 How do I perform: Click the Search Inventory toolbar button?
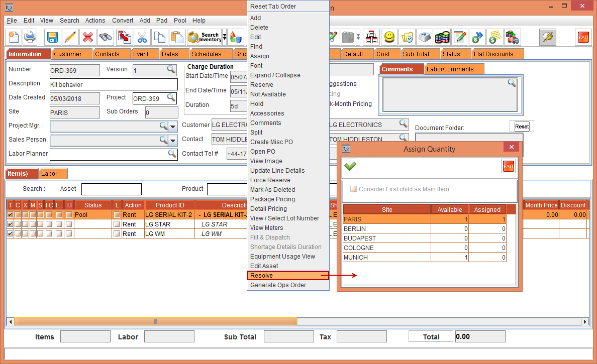(x=204, y=37)
